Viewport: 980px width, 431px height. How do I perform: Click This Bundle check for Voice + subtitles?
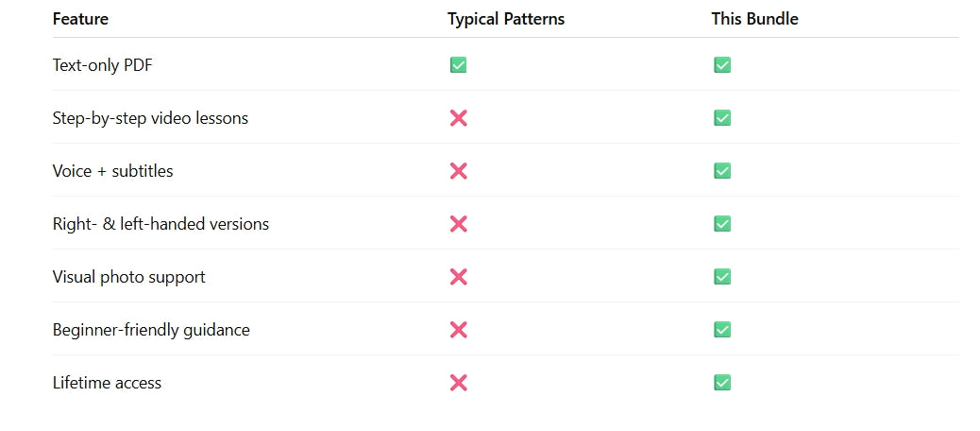click(722, 171)
